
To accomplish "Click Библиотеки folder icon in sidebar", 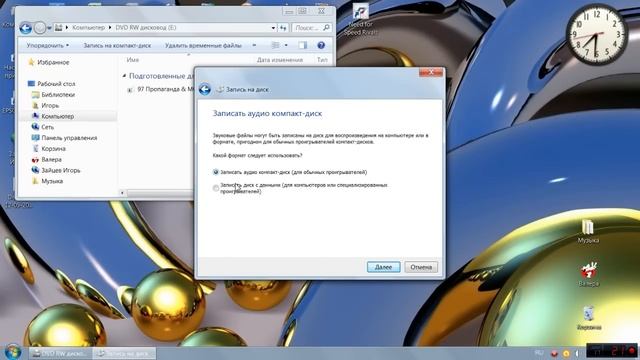I will pos(36,95).
